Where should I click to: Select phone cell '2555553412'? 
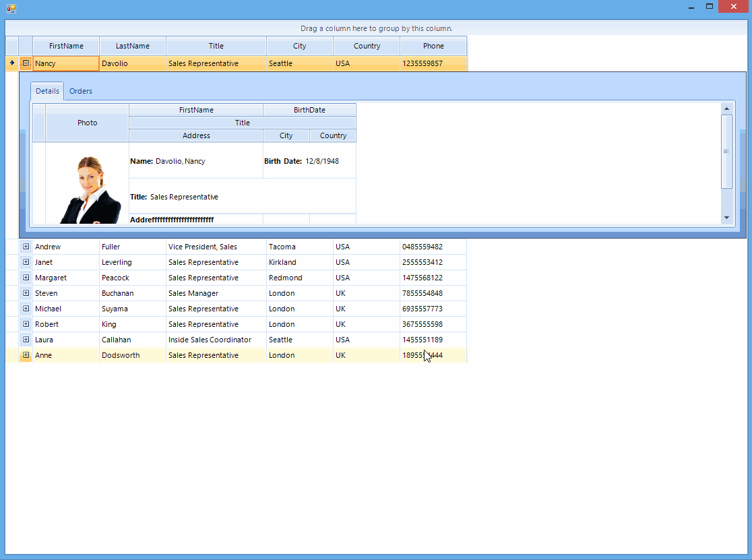coord(433,262)
